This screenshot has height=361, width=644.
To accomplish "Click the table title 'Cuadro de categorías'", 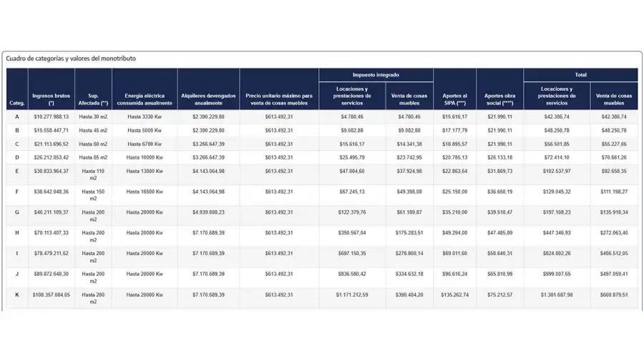I will (71, 59).
